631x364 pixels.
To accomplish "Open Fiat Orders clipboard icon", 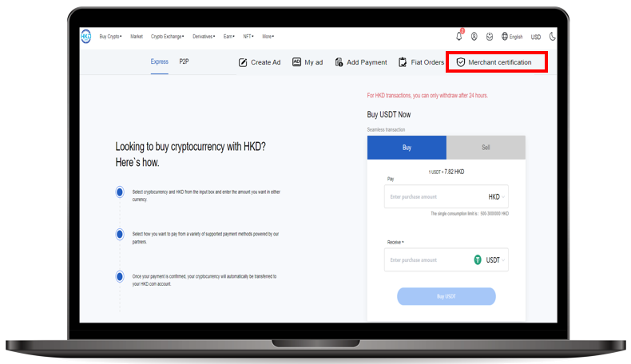I will coord(403,62).
